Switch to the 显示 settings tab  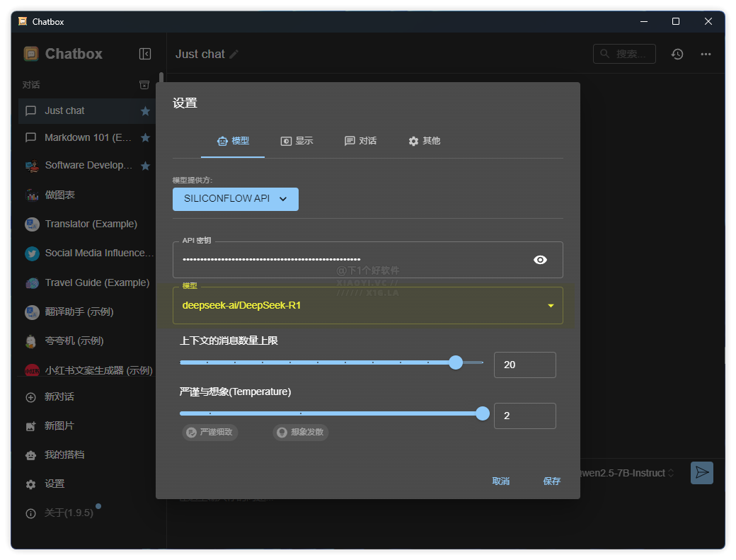pos(297,141)
